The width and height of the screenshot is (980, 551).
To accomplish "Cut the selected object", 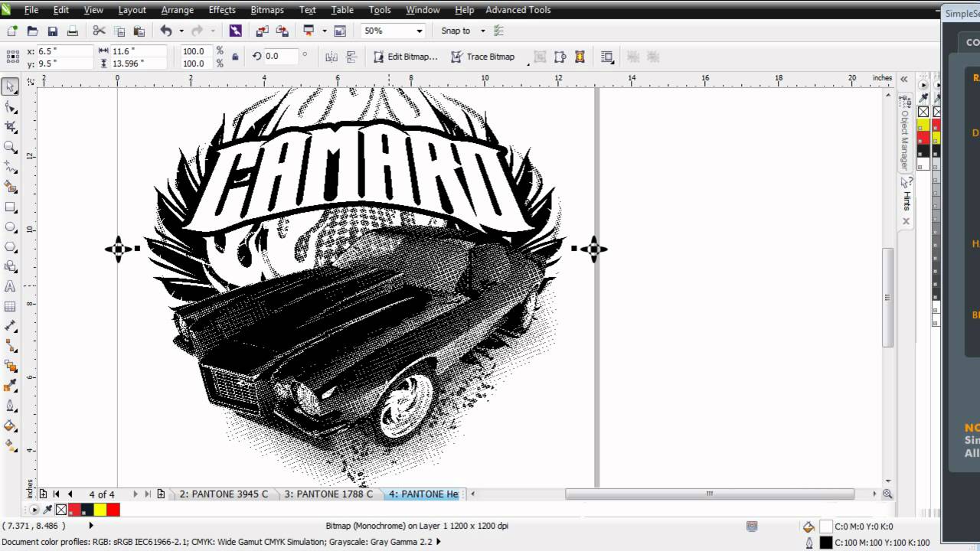I will tap(99, 31).
